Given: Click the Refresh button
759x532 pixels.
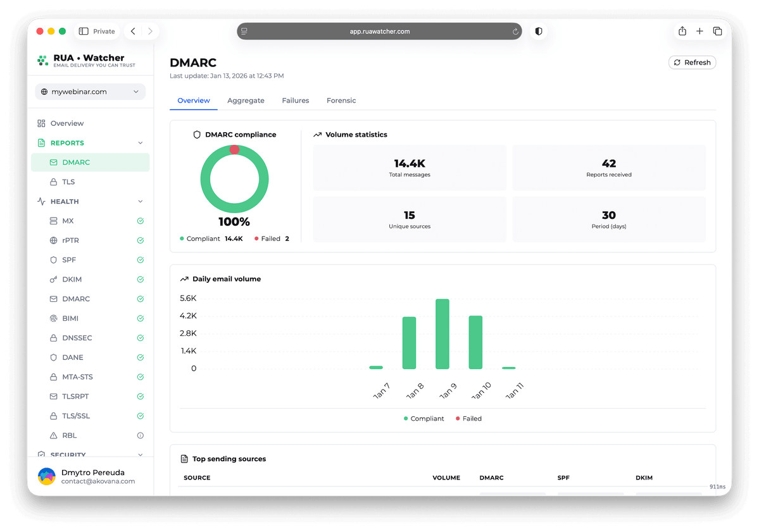Looking at the screenshot, I should point(692,63).
